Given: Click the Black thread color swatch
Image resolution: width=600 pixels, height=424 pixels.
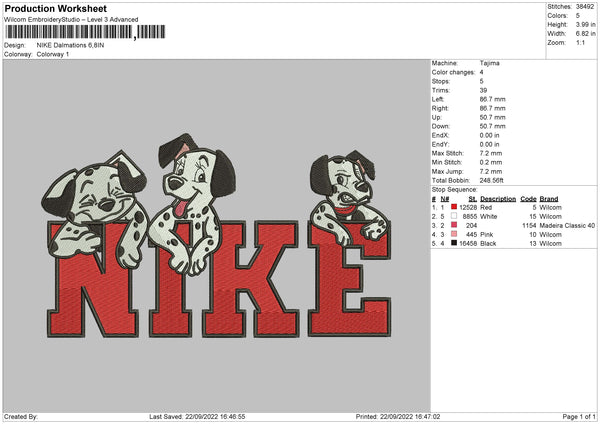Looking at the screenshot, I should click(x=454, y=243).
